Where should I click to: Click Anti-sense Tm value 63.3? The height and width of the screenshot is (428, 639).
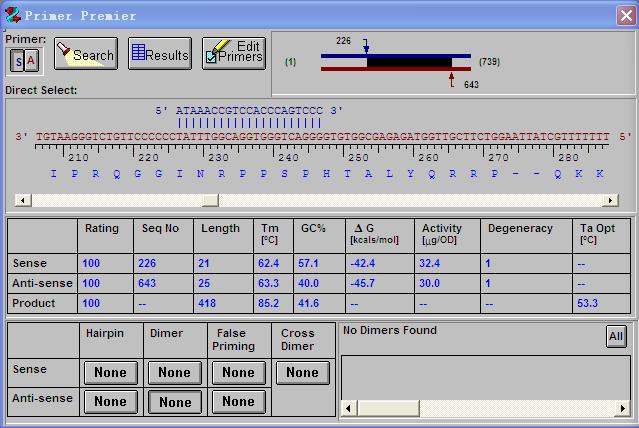269,283
